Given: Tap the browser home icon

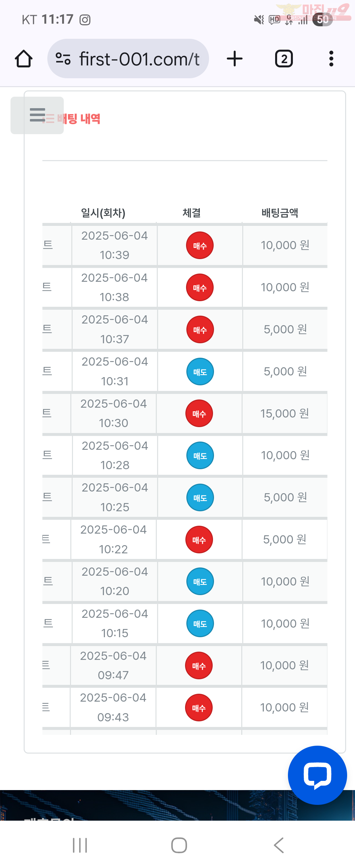Looking at the screenshot, I should tap(24, 59).
